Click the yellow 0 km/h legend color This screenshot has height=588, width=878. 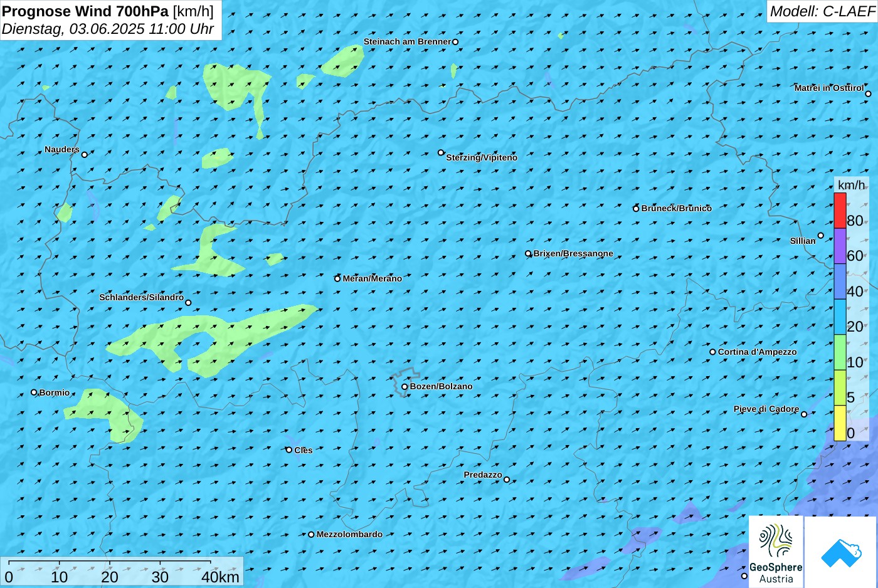pos(840,423)
